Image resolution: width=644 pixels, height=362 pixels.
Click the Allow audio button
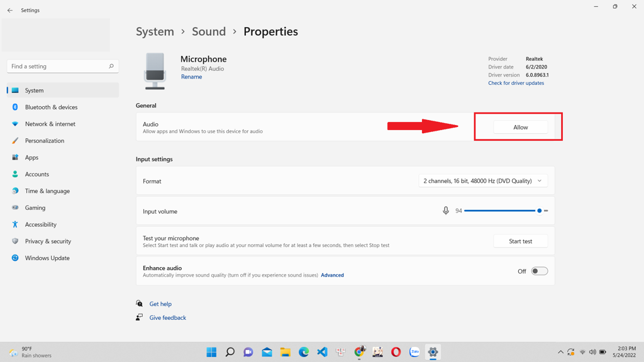pyautogui.click(x=520, y=127)
